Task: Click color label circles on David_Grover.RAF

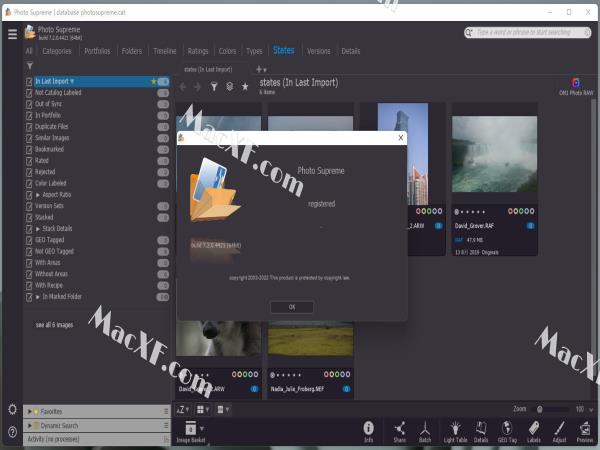Action: click(521, 211)
